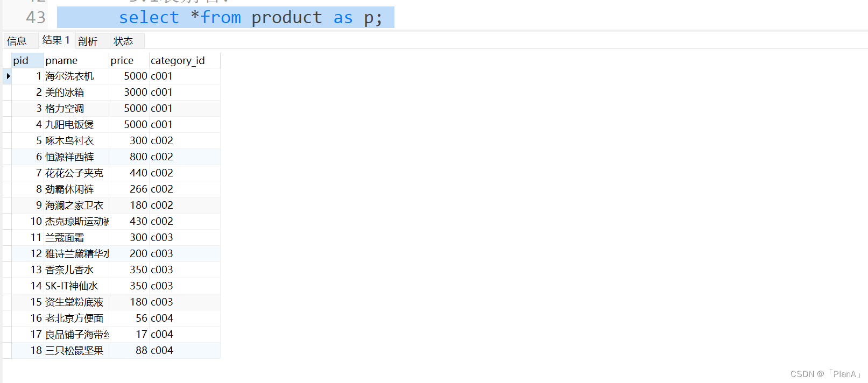Screen dimensions: 868x383
Task: Select row 18 containing 三只松鼠坚果
Action: click(x=75, y=350)
